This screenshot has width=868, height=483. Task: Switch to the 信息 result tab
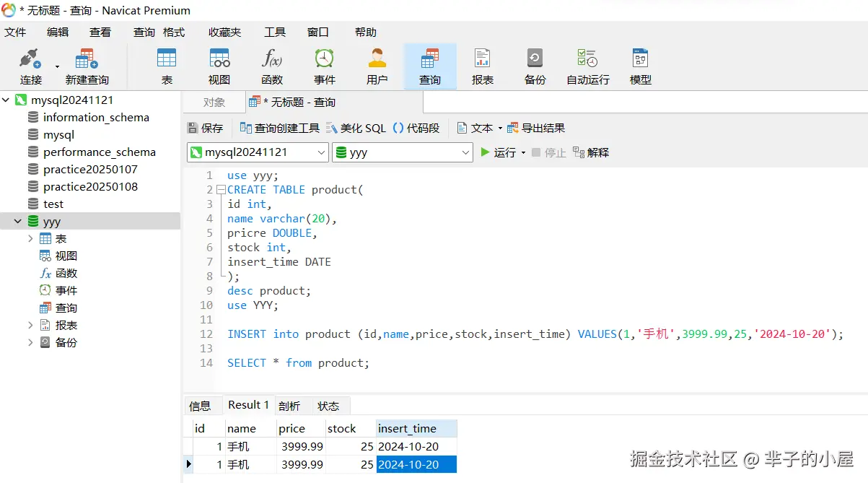(x=200, y=406)
